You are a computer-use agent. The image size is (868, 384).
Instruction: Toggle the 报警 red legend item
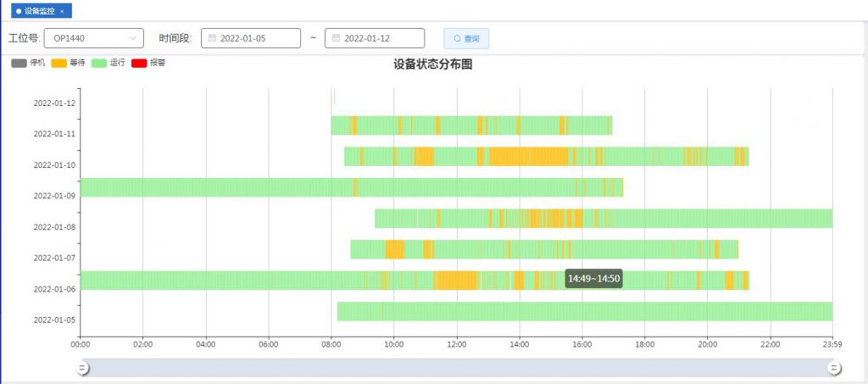(148, 63)
